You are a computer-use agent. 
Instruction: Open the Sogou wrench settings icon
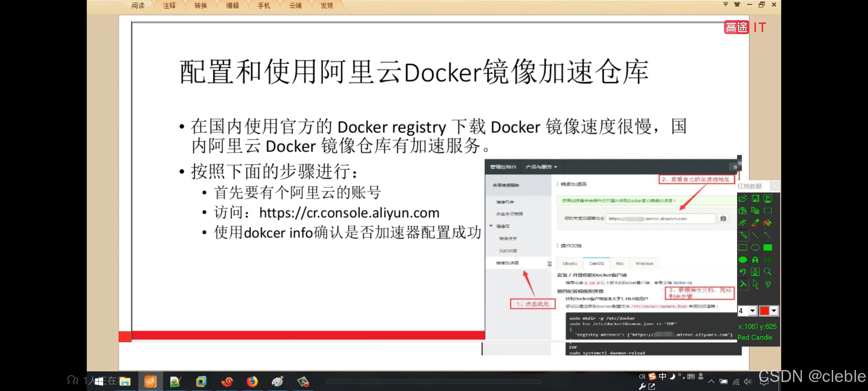(642, 386)
